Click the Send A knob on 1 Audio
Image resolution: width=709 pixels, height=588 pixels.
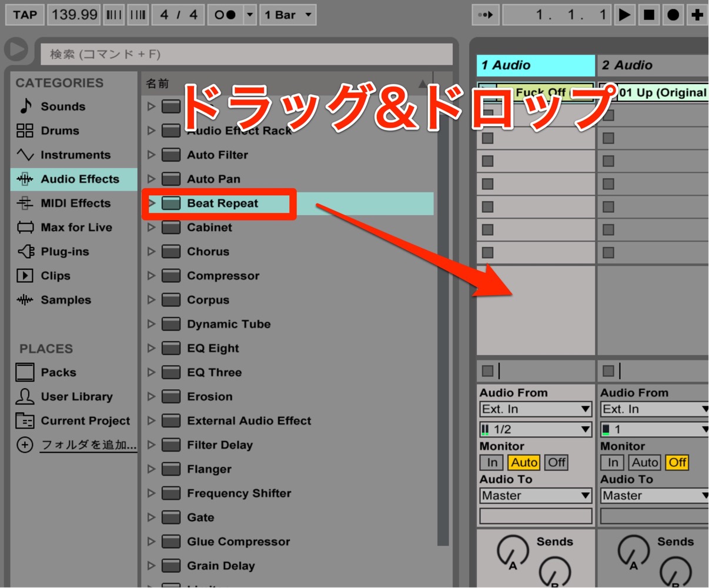(512, 551)
